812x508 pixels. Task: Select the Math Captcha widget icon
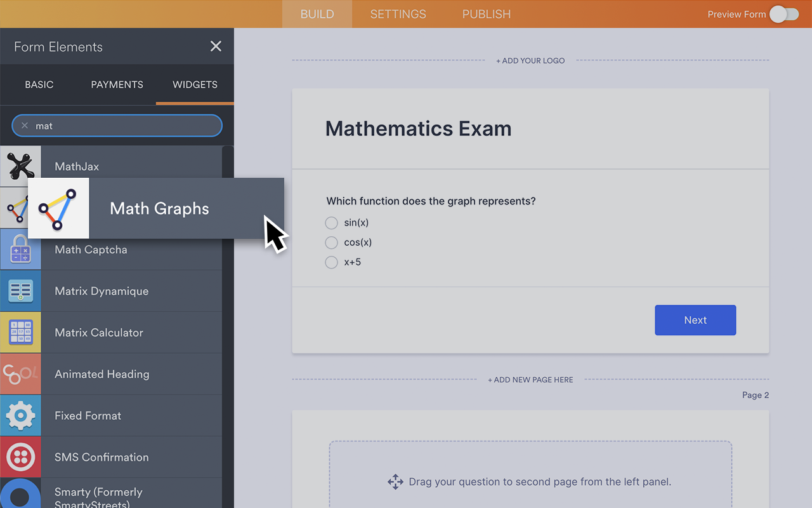point(20,250)
